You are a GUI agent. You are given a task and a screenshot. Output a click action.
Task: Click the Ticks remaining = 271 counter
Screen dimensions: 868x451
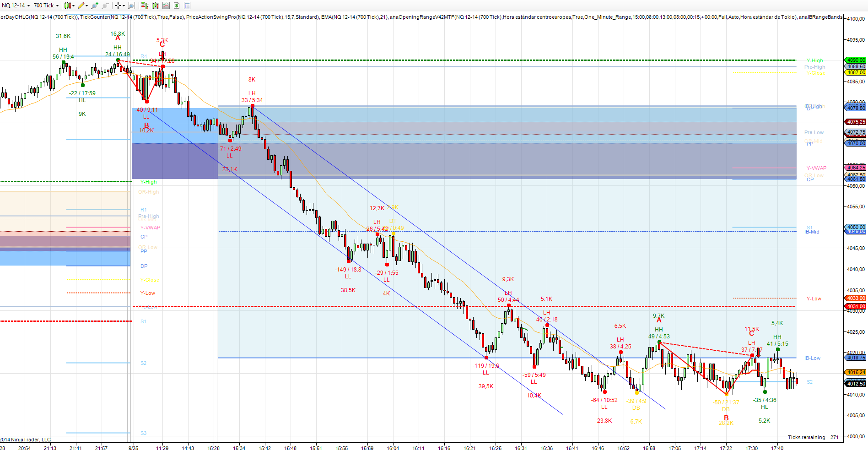(x=813, y=437)
